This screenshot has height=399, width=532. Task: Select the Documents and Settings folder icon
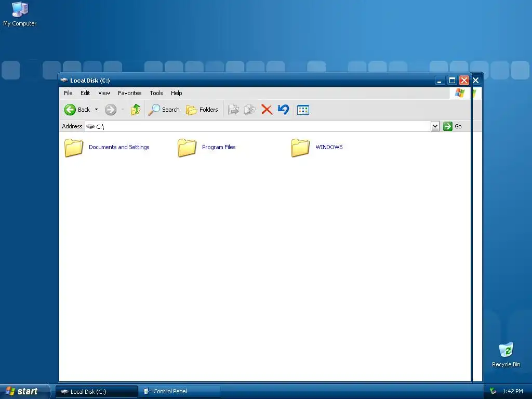coord(74,148)
